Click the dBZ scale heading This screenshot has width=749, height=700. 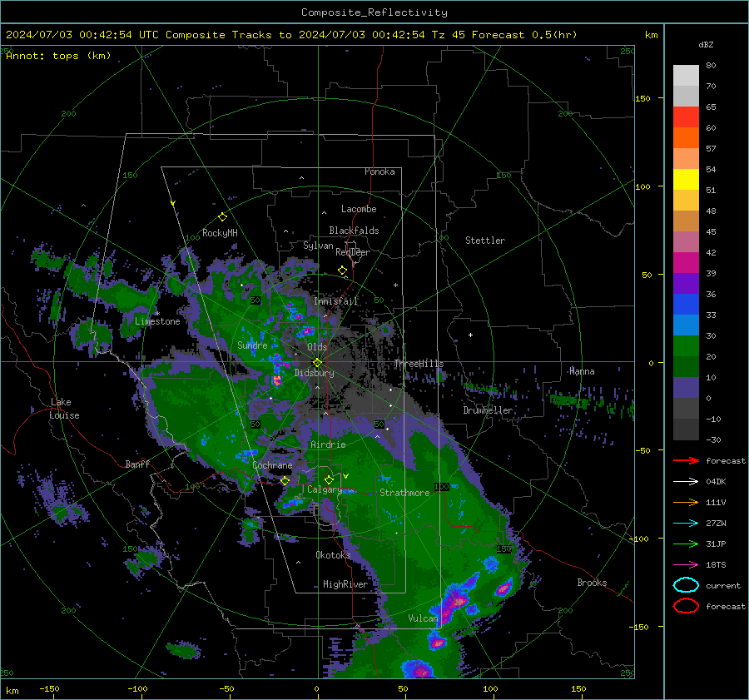pos(706,45)
